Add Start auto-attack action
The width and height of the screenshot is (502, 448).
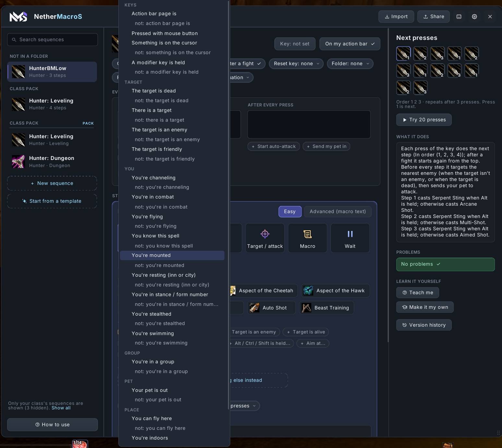point(274,146)
